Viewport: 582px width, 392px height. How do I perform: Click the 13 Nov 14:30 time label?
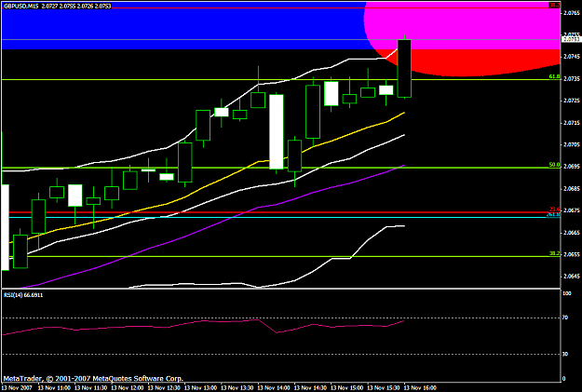(x=310, y=388)
